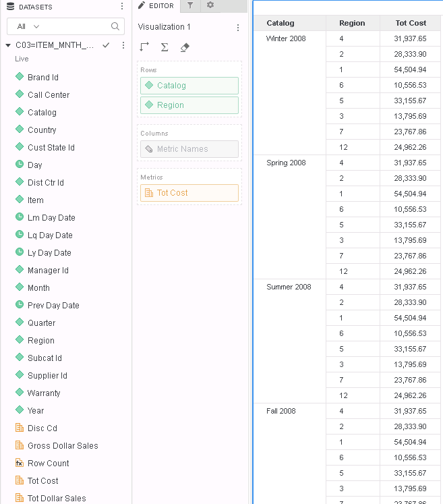This screenshot has height=504, width=443.
Task: Click Brand Id attribute diamond icon
Action: tap(20, 76)
